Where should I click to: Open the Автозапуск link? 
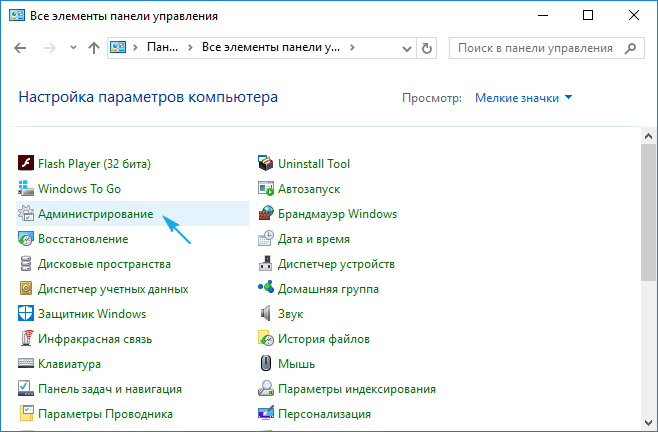[309, 189]
